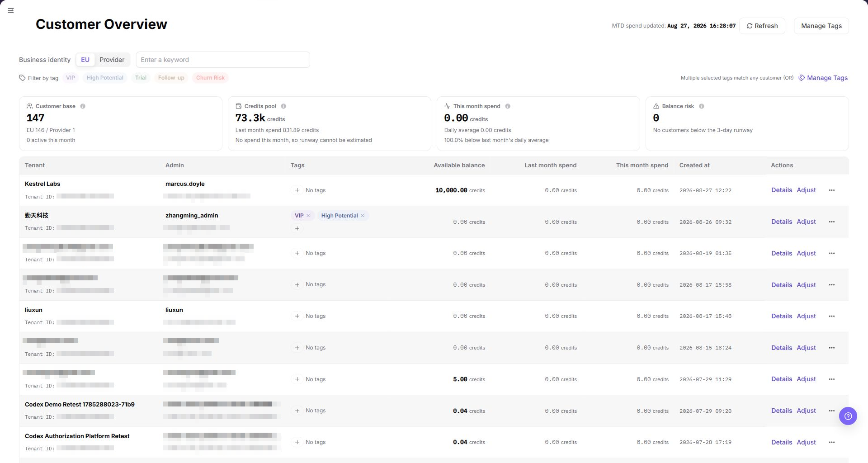This screenshot has height=463, width=868.
Task: Open more actions for tenant created 2026-08-17 15:58
Action: pyautogui.click(x=832, y=285)
